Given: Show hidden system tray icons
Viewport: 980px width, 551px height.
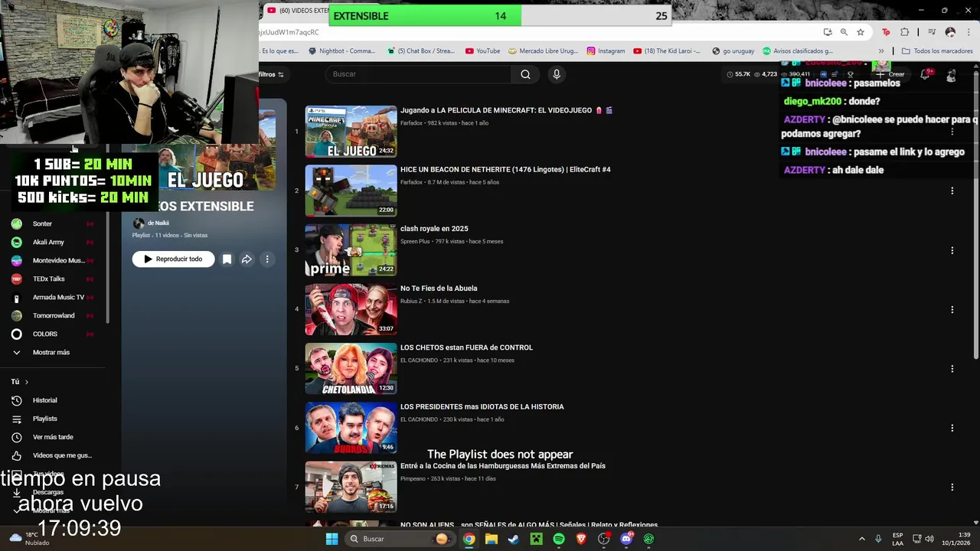Looking at the screenshot, I should [861, 539].
